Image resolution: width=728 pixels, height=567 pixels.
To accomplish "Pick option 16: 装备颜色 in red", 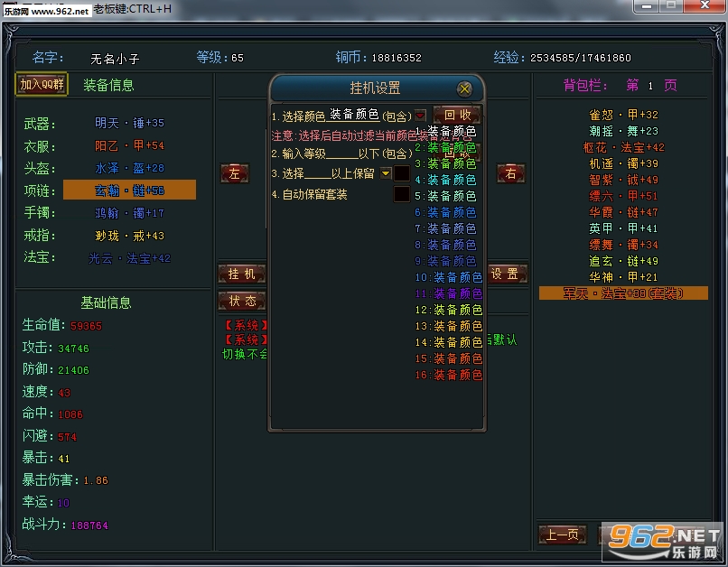I will [x=448, y=375].
